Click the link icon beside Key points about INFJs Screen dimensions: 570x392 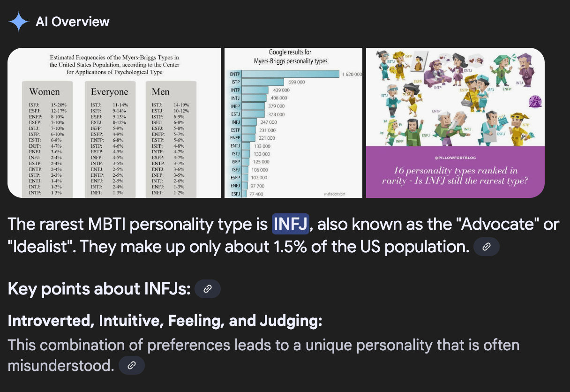[x=207, y=289]
